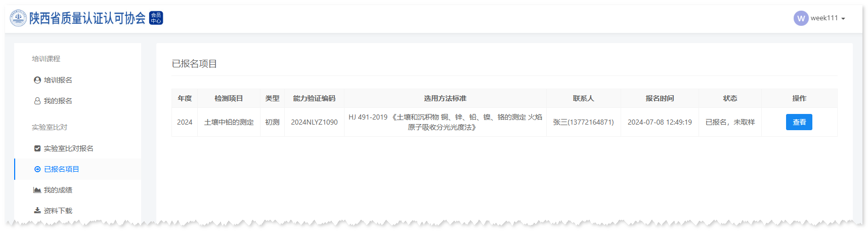
Task: Click the HJ 491-2019 method standard cell
Action: tap(445, 122)
